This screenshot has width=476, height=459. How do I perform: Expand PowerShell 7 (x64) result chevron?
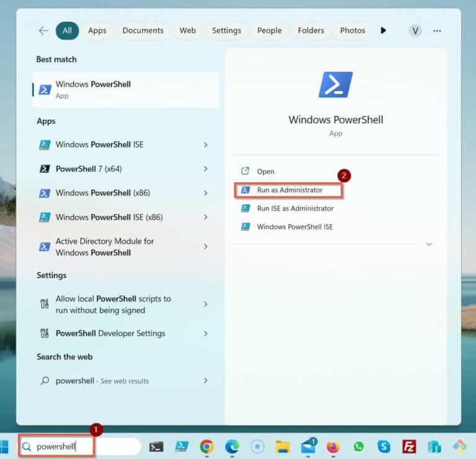pyautogui.click(x=206, y=169)
